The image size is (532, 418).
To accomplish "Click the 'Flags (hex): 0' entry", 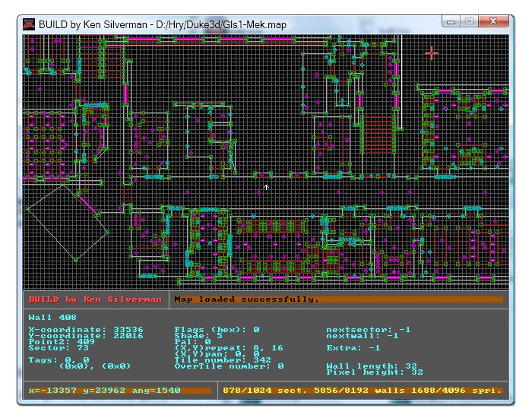I will 217,329.
